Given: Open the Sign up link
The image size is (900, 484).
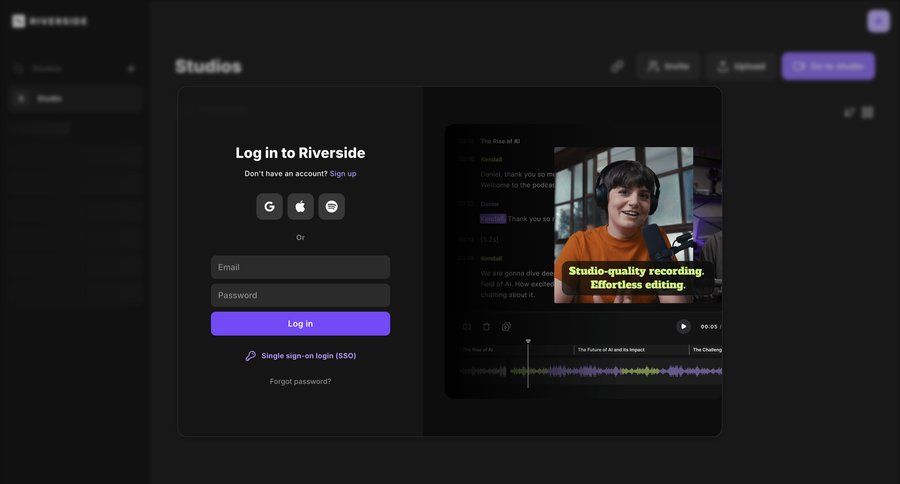Looking at the screenshot, I should 343,173.
